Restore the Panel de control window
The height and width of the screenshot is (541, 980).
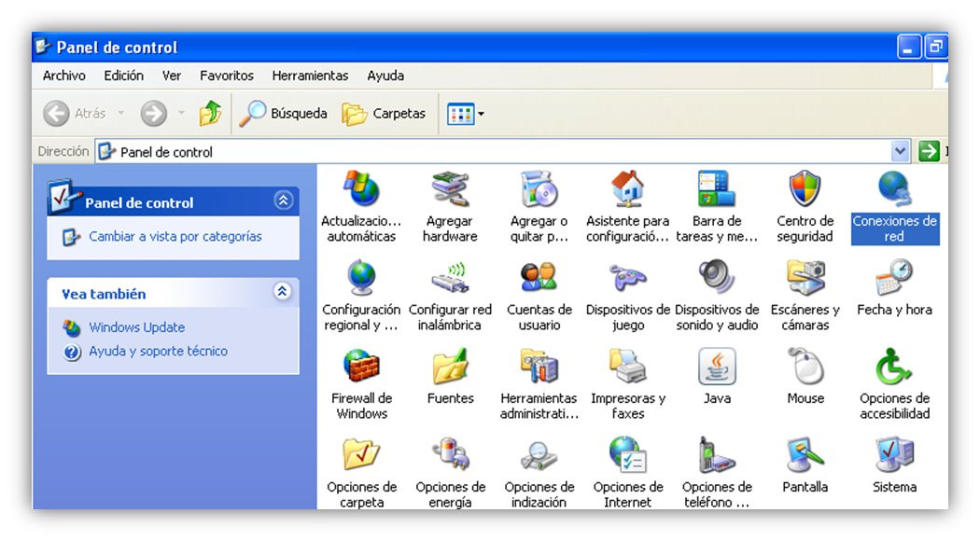click(935, 49)
